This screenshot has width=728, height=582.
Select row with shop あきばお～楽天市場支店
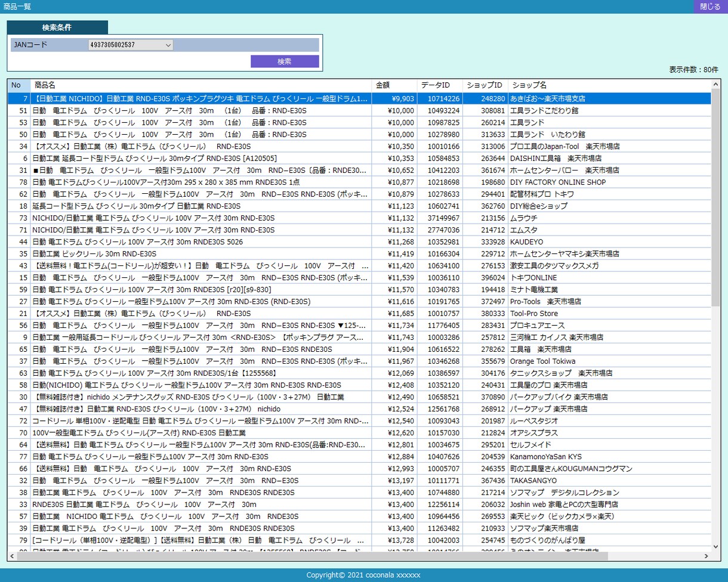(x=359, y=98)
